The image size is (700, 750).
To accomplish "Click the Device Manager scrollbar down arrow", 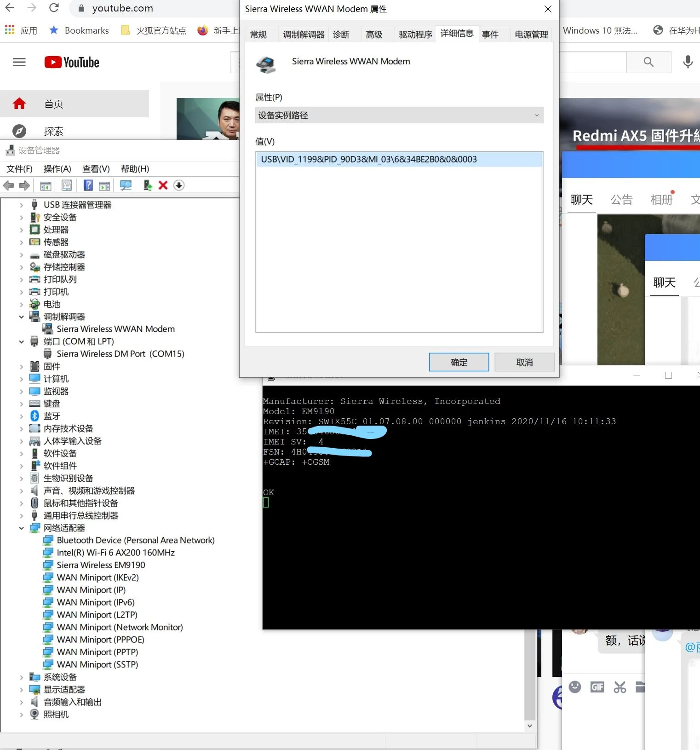I will (x=530, y=726).
